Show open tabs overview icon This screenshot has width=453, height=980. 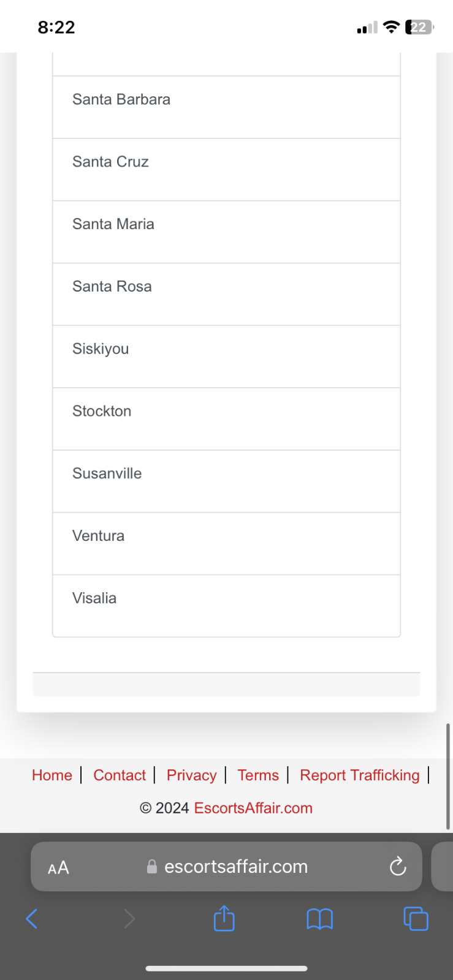[x=416, y=918]
